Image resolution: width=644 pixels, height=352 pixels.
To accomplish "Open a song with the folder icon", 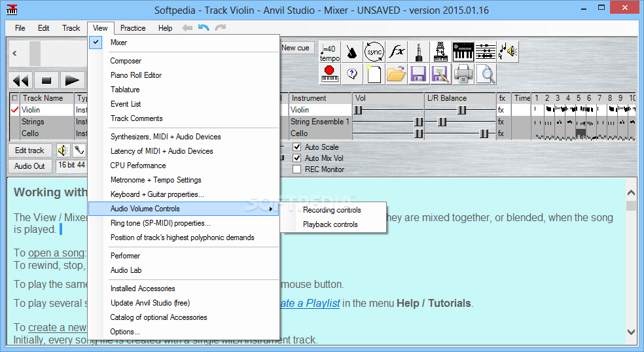I will coord(397,74).
